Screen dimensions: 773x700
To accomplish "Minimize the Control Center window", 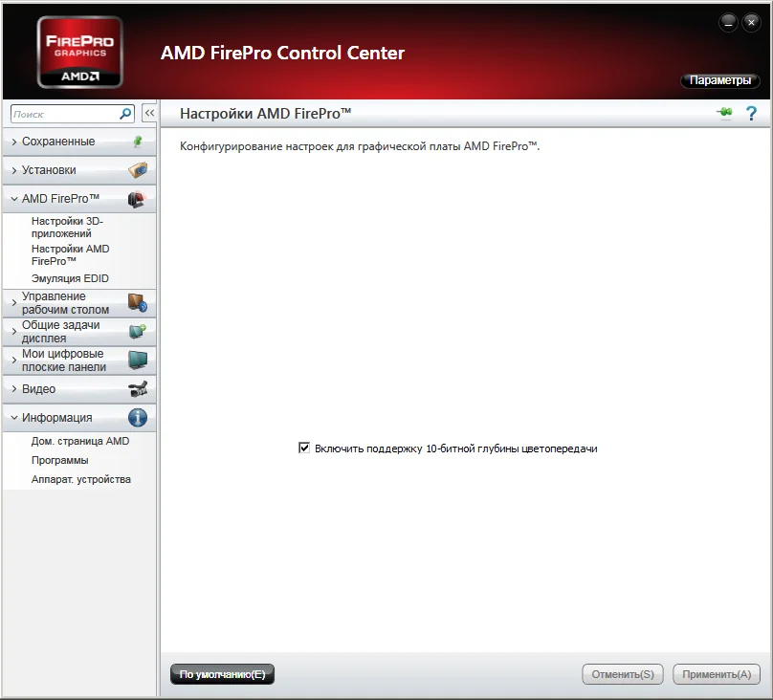I will click(728, 23).
